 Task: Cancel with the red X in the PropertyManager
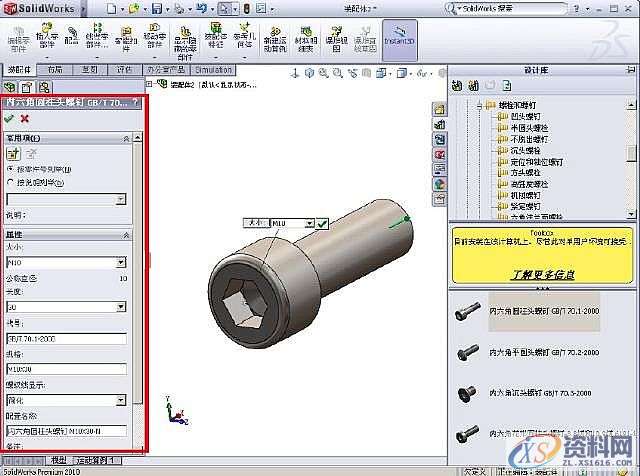pyautogui.click(x=24, y=119)
